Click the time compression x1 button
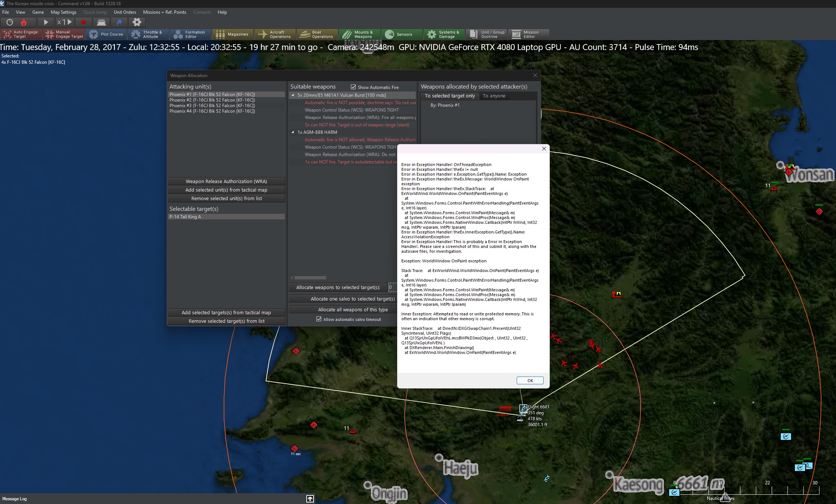836x504 pixels. (65, 22)
